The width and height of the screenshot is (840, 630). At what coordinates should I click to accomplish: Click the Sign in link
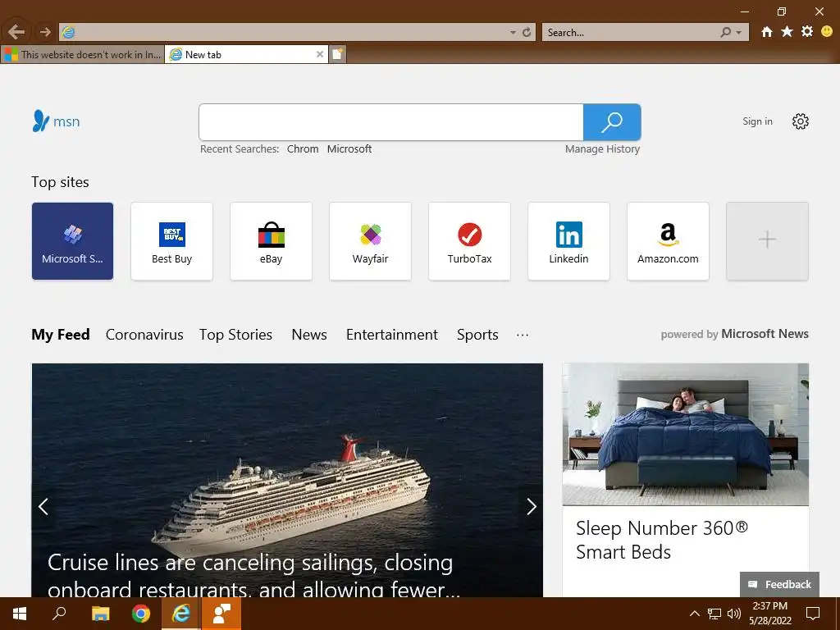coord(757,121)
